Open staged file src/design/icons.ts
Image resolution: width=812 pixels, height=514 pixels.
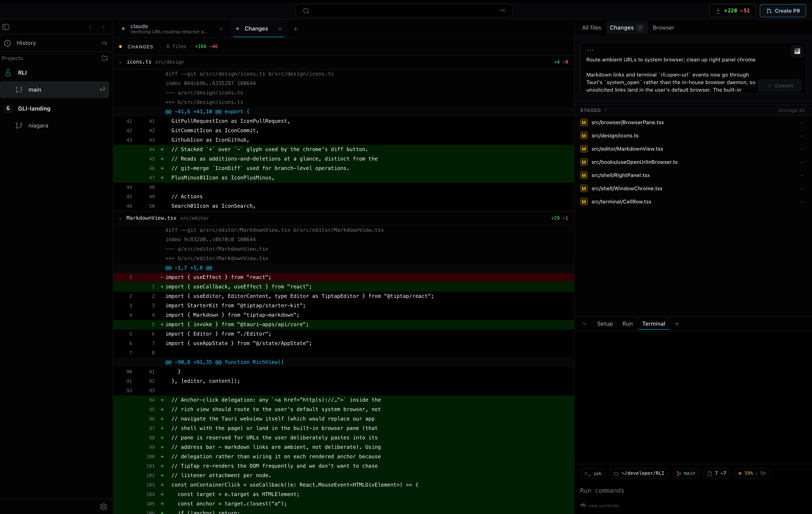615,136
